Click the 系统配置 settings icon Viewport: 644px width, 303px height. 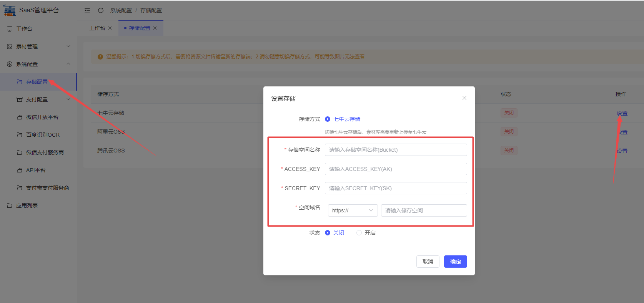pos(10,64)
